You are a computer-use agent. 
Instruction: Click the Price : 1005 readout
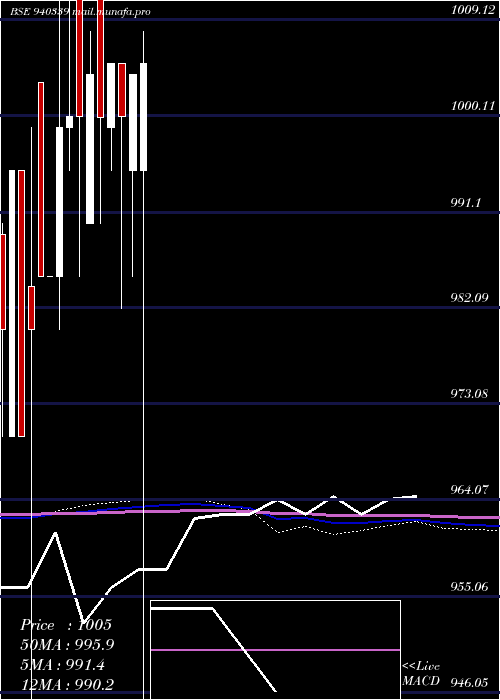[x=66, y=625]
